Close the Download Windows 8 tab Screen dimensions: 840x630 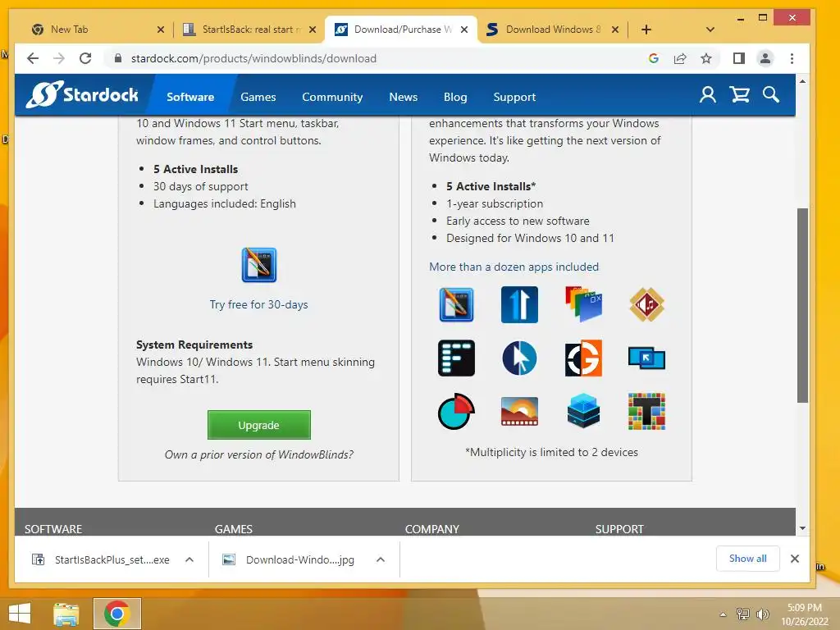pos(615,30)
